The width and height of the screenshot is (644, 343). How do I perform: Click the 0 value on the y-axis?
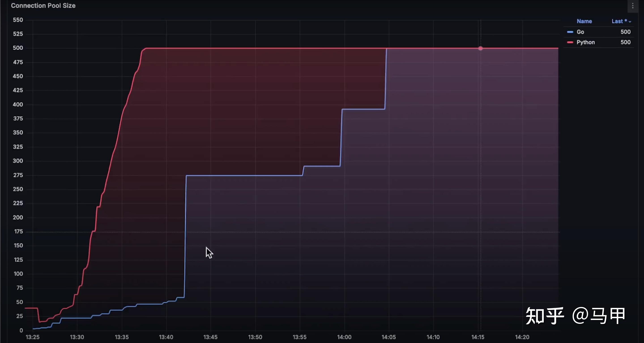click(21, 330)
